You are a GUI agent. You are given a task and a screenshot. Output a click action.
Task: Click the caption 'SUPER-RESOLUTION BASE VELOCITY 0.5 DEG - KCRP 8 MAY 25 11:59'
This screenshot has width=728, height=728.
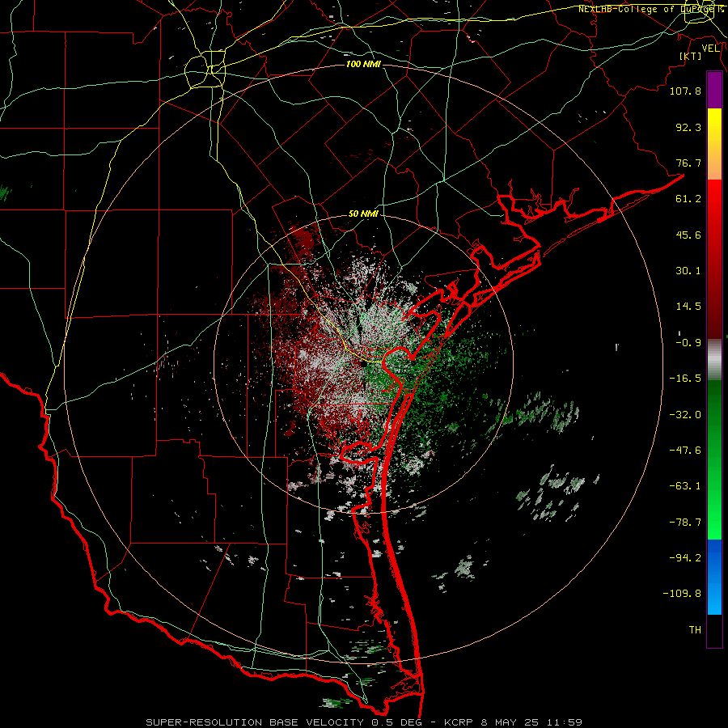(363, 722)
